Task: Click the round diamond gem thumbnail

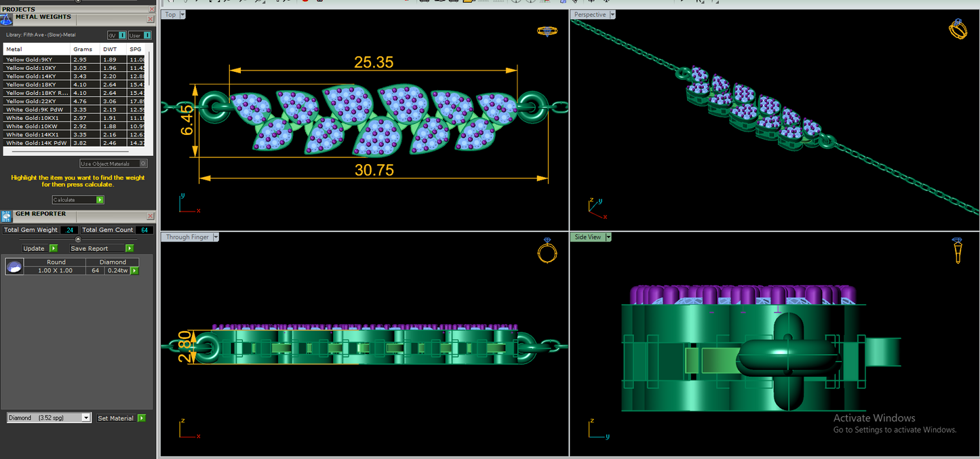Action: (14, 266)
